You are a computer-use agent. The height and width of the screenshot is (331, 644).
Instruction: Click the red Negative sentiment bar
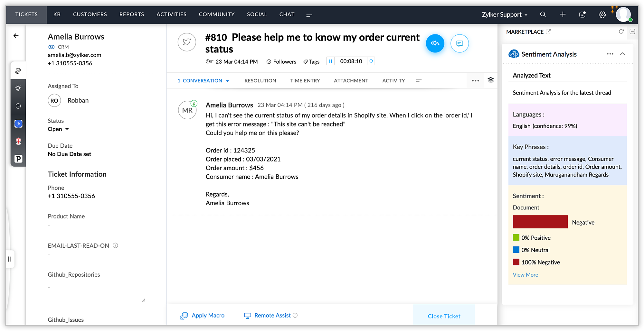point(540,222)
